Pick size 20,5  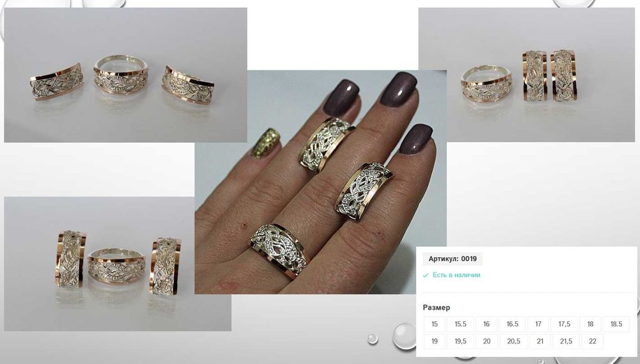click(x=513, y=341)
